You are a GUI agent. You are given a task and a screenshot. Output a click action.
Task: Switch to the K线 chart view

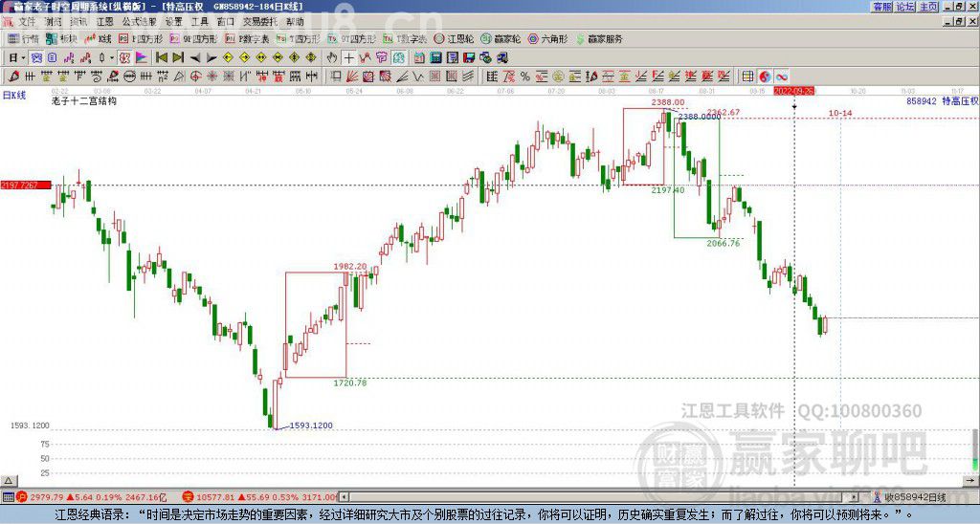99,38
